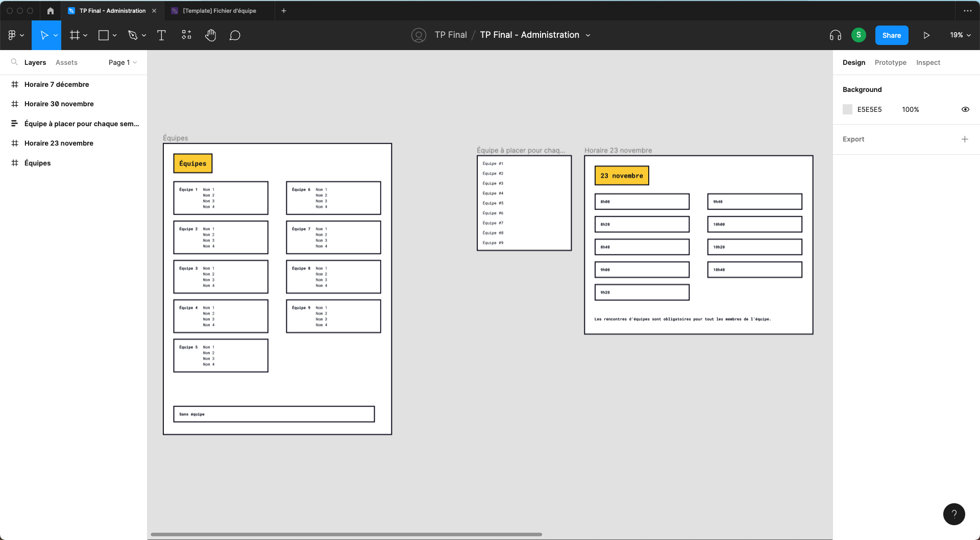Viewport: 980px width, 540px height.
Task: Expand the Pen tool options arrow
Action: pyautogui.click(x=144, y=35)
